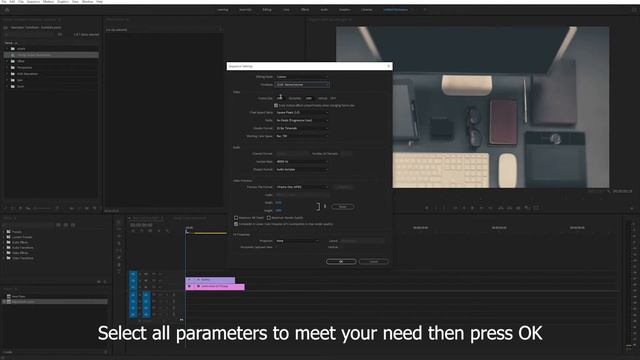
Task: Expand the Video Effects folder in Effects panel
Action: [x=5, y=253]
